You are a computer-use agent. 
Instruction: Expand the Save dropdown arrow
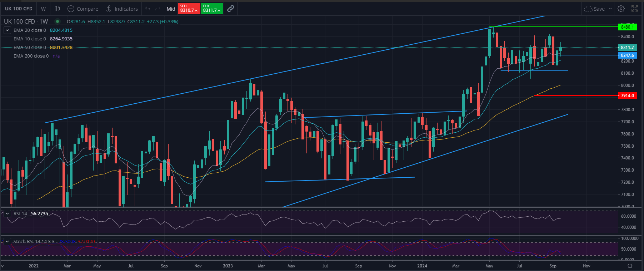[x=610, y=9]
